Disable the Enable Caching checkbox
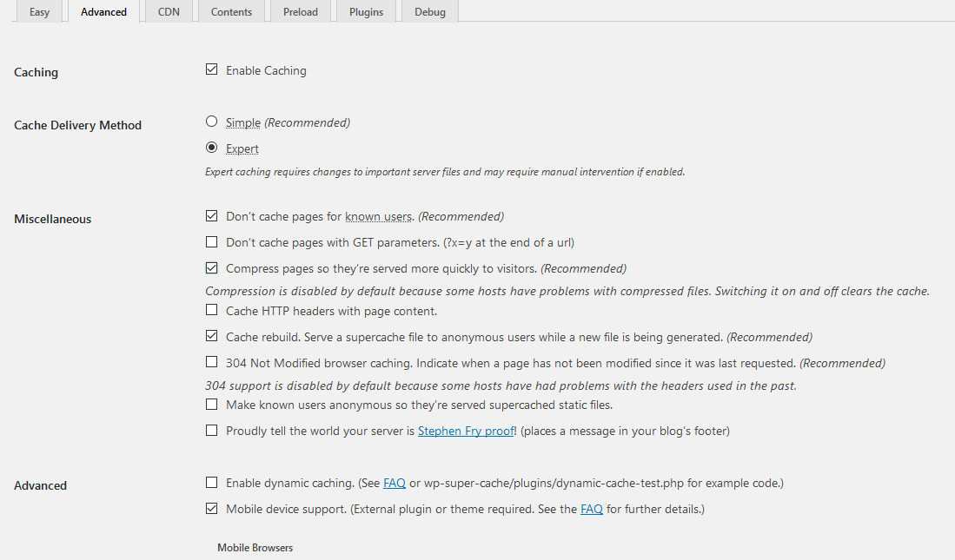Viewport: 955px width, 560px height. [212, 69]
